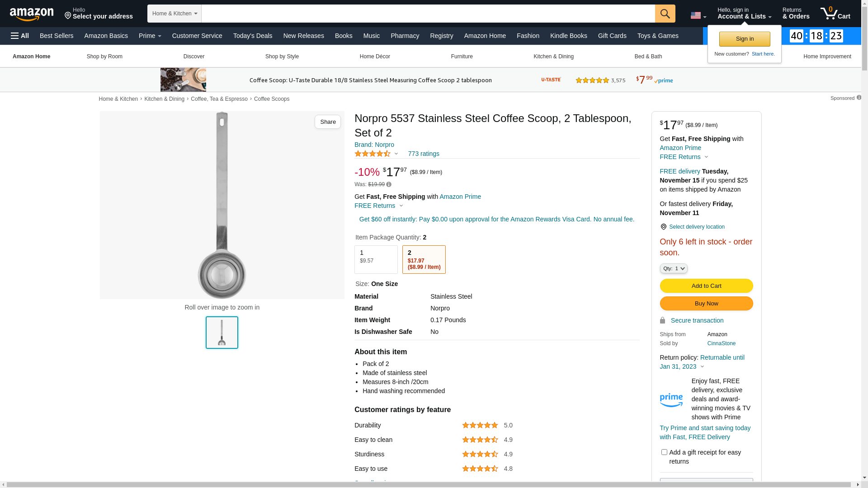Click the Prime logo in buy box
Screen dimensions: 868x488
click(671, 400)
